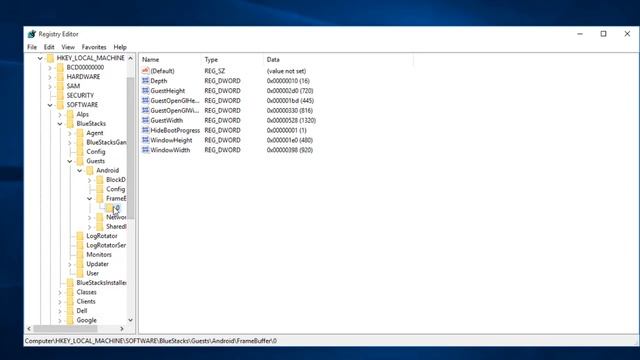
Task: Select the Guests folder icon
Action: [x=80, y=161]
